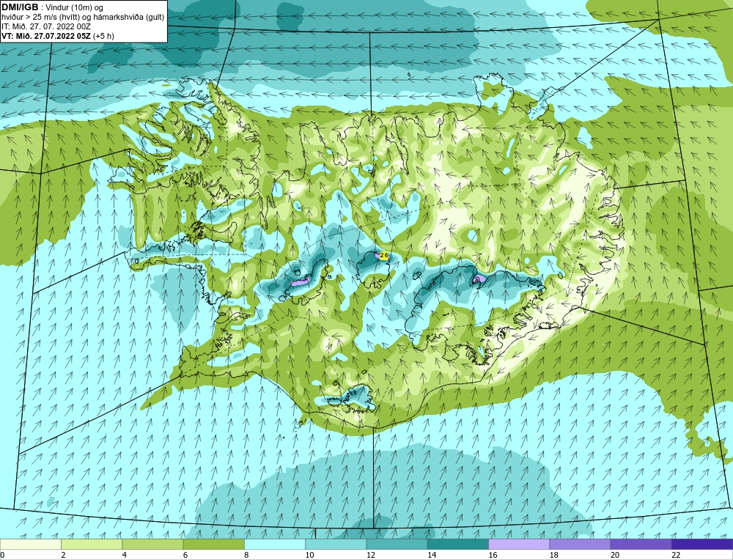Click the darkest purple legend swatch past 22
733x560 pixels.
pyautogui.click(x=702, y=545)
